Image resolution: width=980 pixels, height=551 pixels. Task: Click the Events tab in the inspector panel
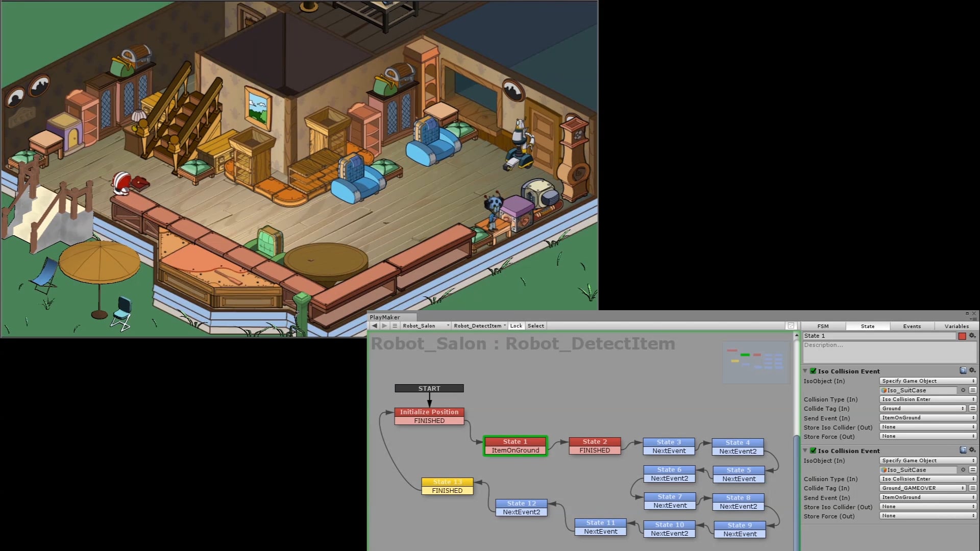[912, 325]
